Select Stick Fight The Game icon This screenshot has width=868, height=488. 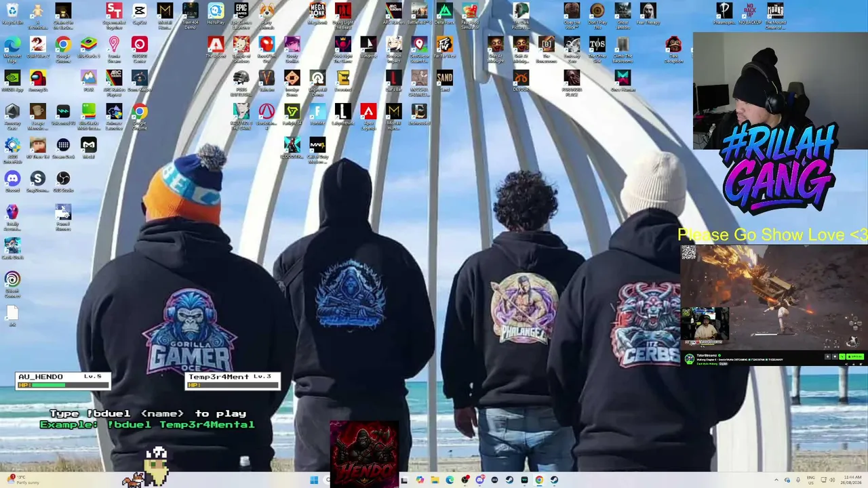[x=343, y=50]
